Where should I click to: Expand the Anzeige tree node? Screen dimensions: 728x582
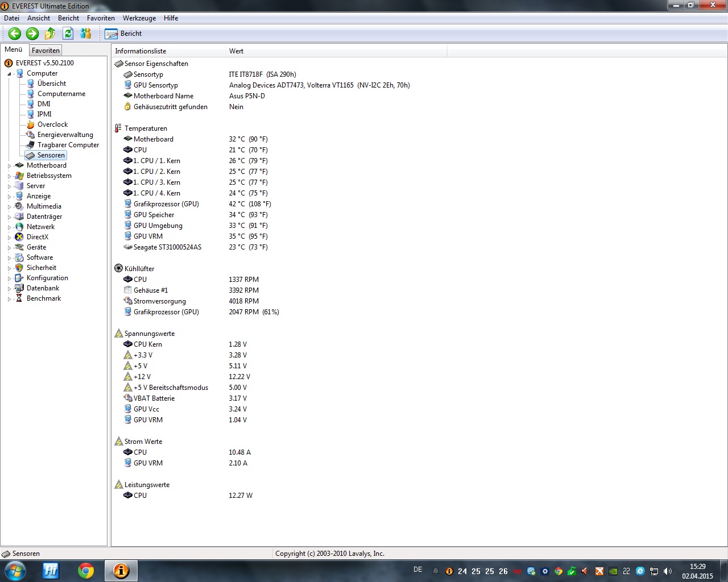coord(9,197)
